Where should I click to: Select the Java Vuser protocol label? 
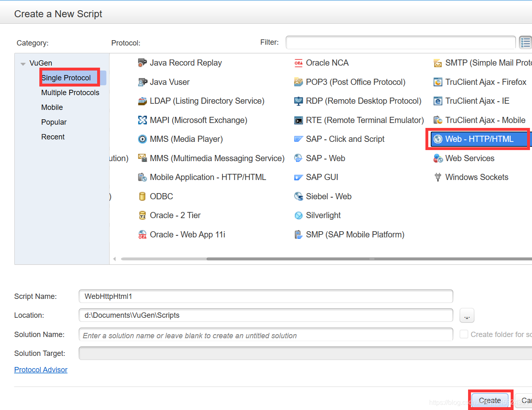point(170,82)
